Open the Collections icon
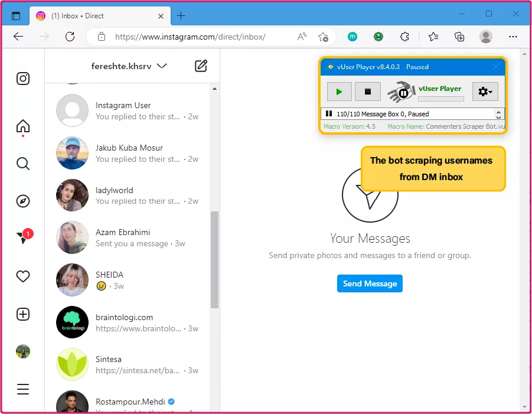Screen dimensions: 532x414 459,36
